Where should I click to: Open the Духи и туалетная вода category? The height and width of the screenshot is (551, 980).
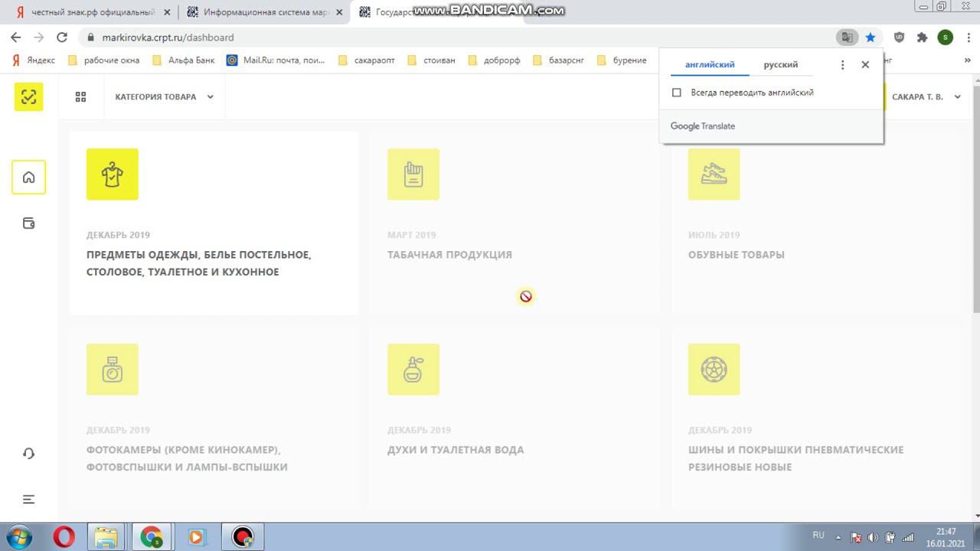[514, 419]
